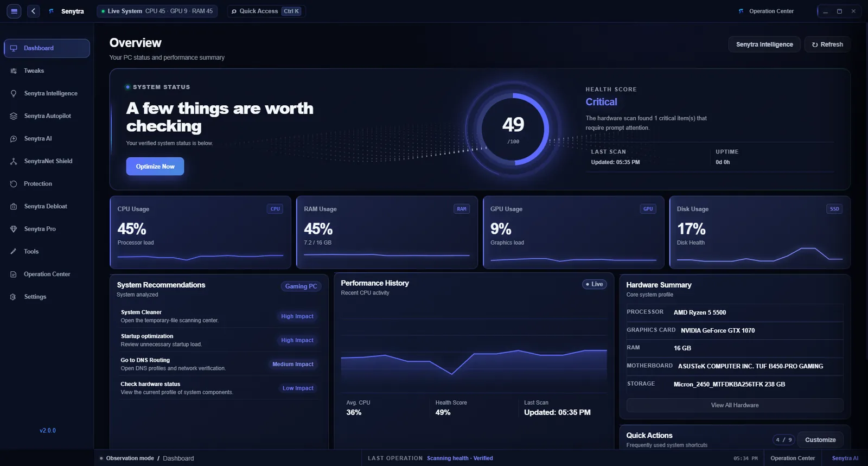Open Go to DNS Routing recommendation
This screenshot has height=466, width=868.
pos(219,364)
